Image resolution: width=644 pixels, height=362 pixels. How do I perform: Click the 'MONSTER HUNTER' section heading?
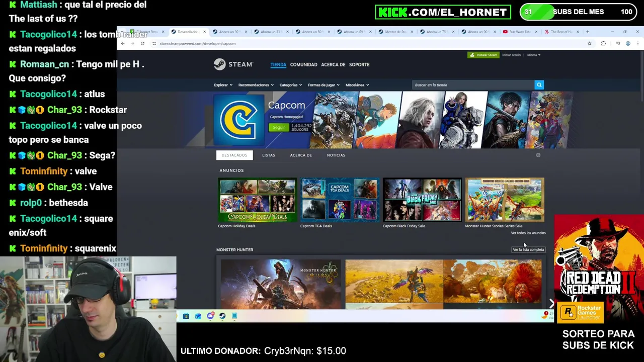click(234, 249)
